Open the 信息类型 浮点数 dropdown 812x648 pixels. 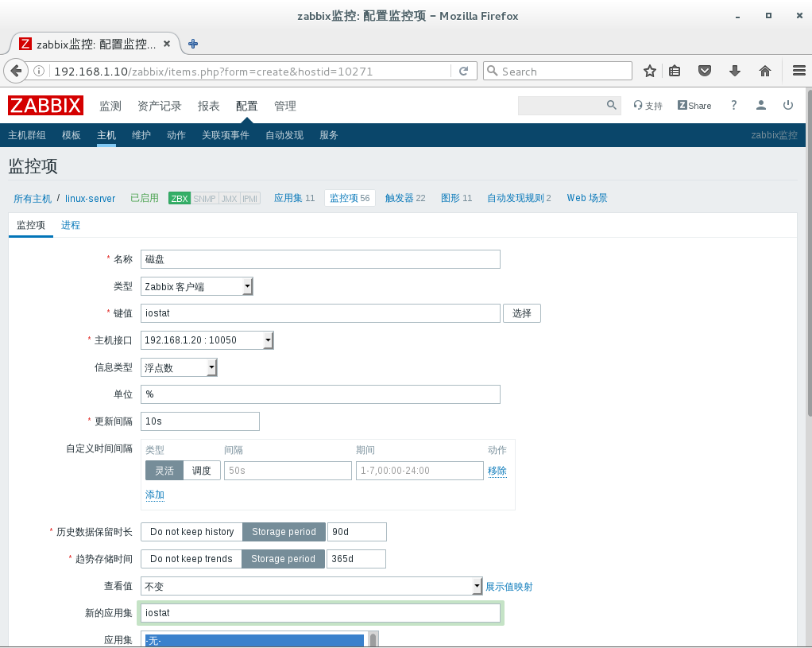(179, 367)
